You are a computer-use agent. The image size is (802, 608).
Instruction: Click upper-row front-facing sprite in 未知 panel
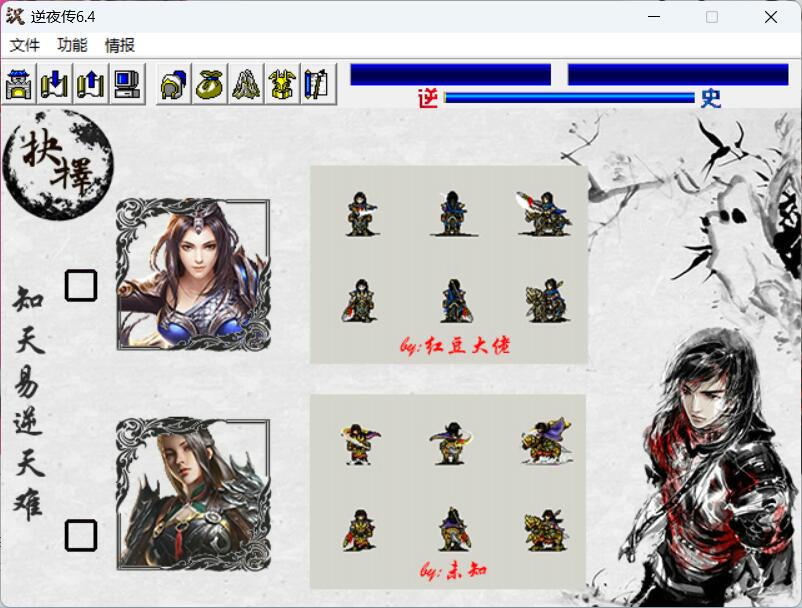(361, 444)
